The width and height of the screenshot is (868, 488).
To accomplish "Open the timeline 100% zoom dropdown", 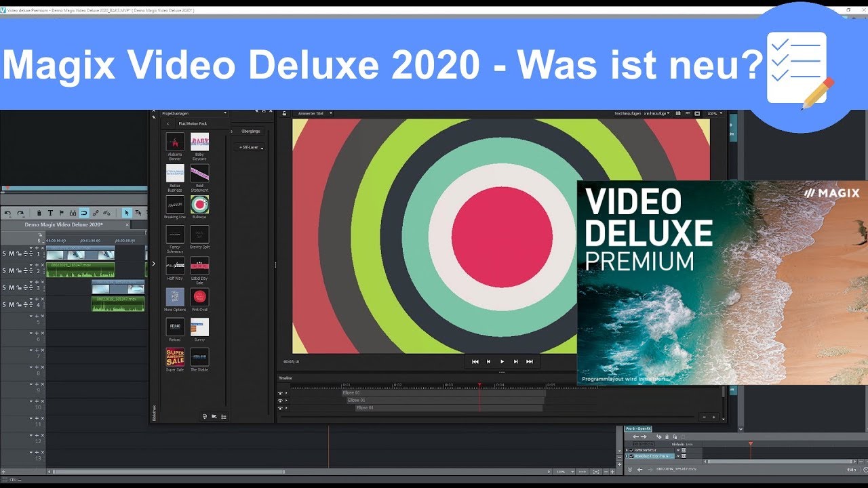I will coord(563,472).
